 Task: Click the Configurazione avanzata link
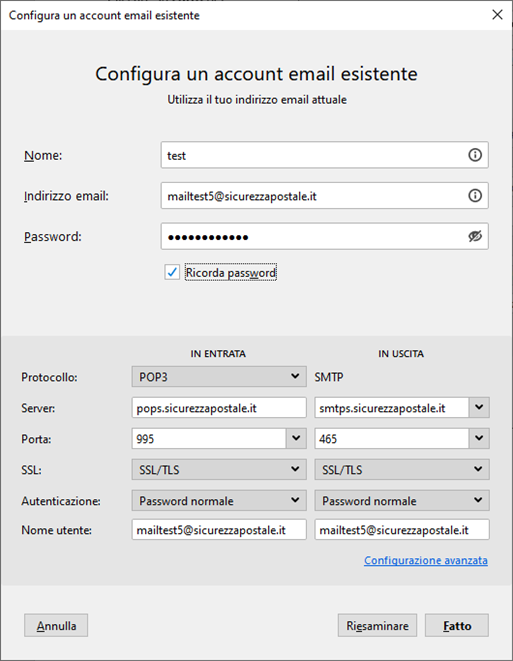point(426,560)
